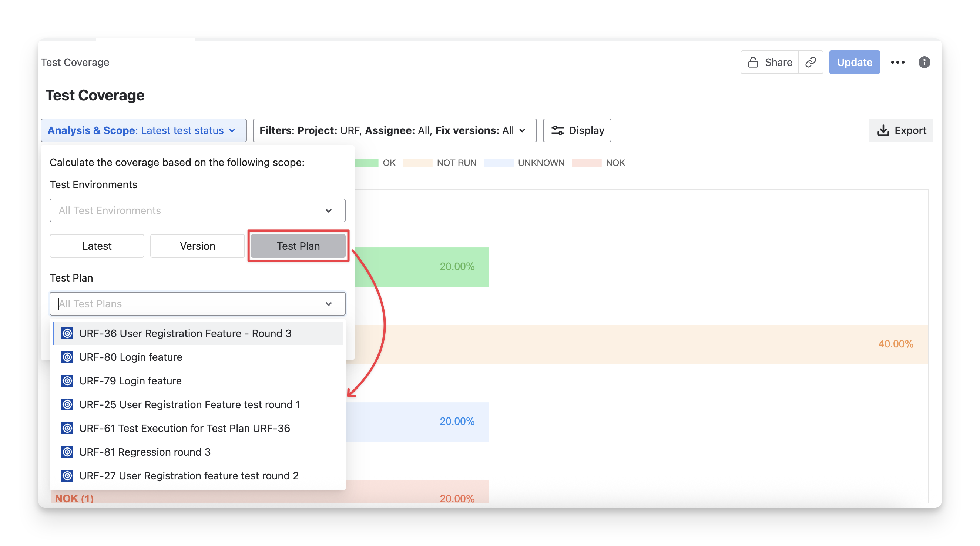This screenshot has width=980, height=546.
Task: Click the copy link chain icon
Action: coord(810,62)
